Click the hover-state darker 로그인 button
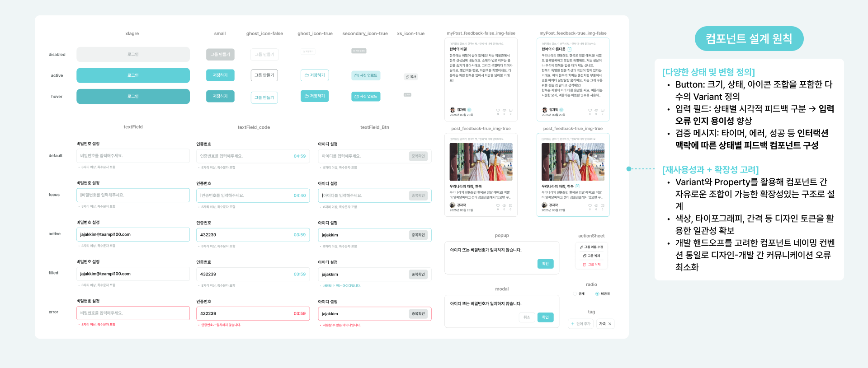Screen dimensions: 868x368 (133, 96)
